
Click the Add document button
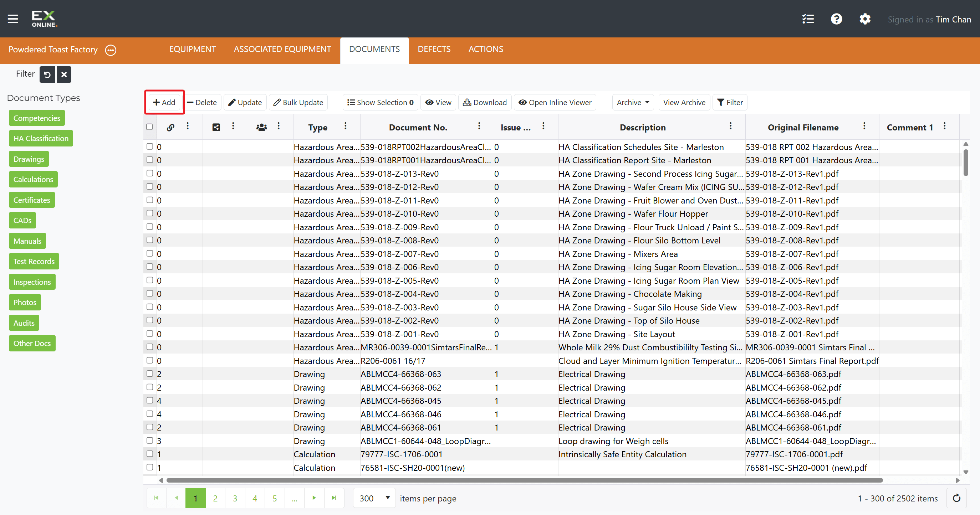164,103
